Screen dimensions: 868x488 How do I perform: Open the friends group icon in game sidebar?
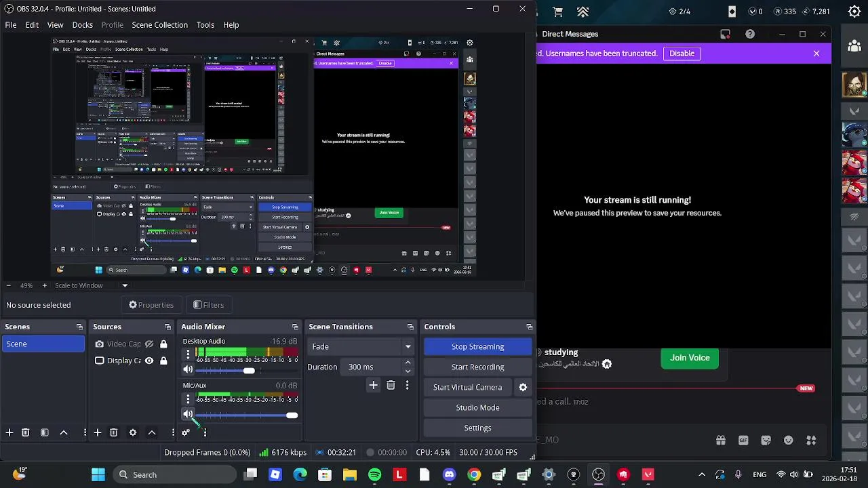pyautogui.click(x=854, y=45)
